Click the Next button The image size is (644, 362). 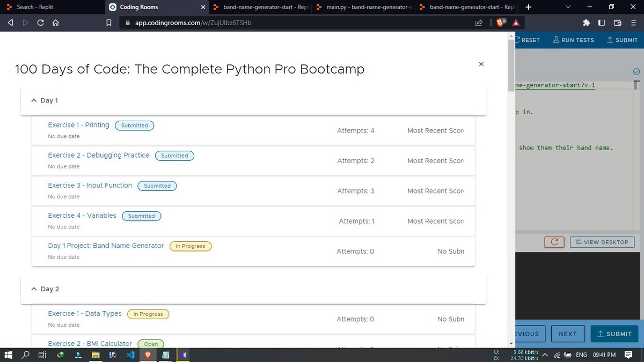[x=568, y=334]
